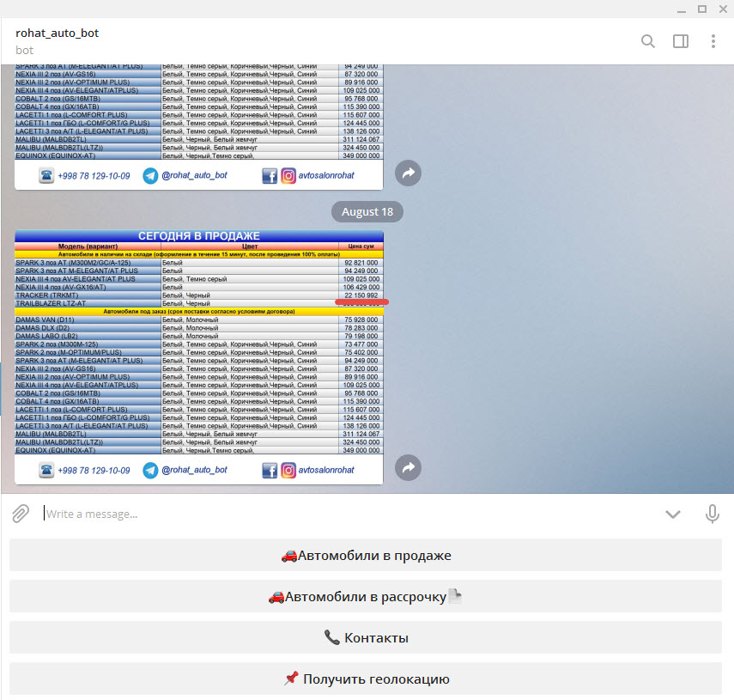Screen dimensions: 734x700
Task: Forward the upper price list image
Action: [409, 173]
